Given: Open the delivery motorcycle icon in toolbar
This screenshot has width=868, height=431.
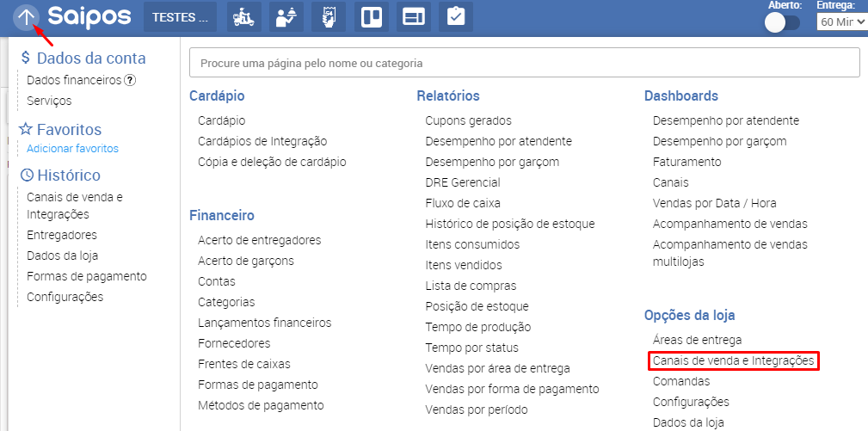Looking at the screenshot, I should click(244, 16).
